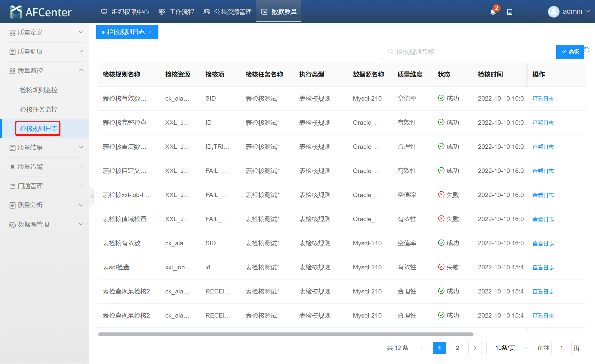Click the search magnifier icon
This screenshot has height=364, width=595.
coord(390,51)
